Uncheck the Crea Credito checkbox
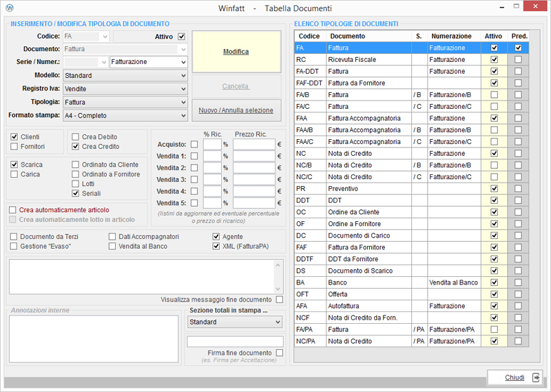The height and width of the screenshot is (392, 551). click(x=75, y=146)
